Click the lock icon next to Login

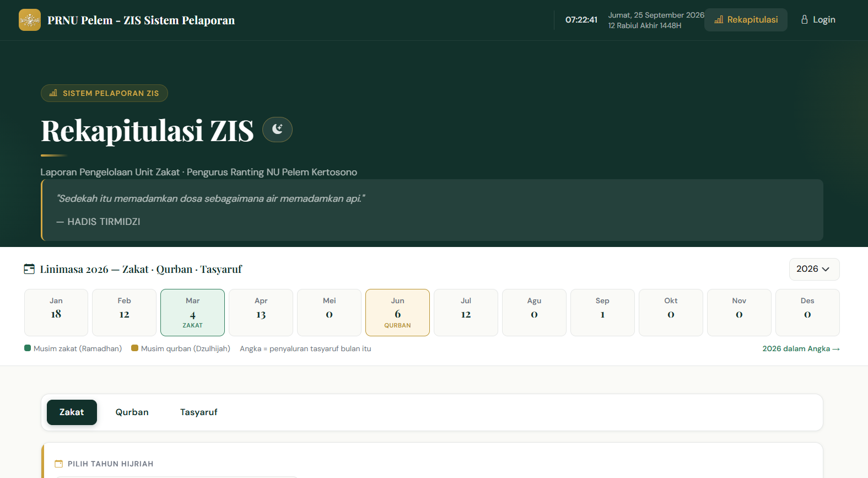[805, 19]
